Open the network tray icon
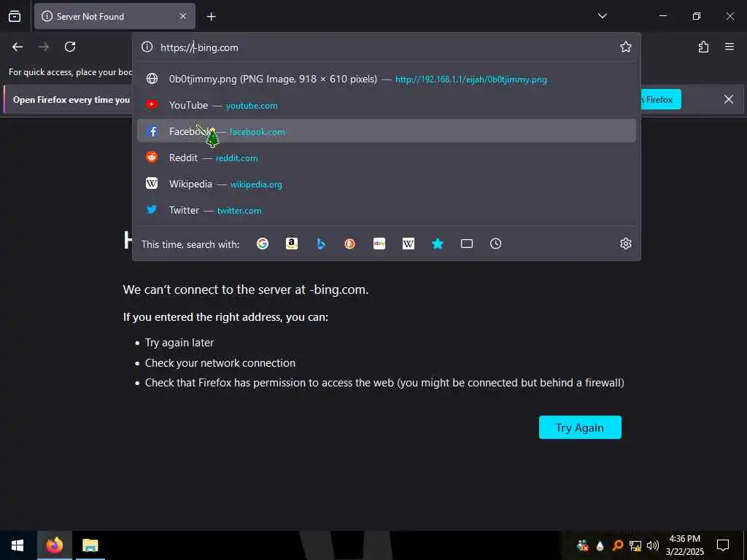 [x=635, y=545]
